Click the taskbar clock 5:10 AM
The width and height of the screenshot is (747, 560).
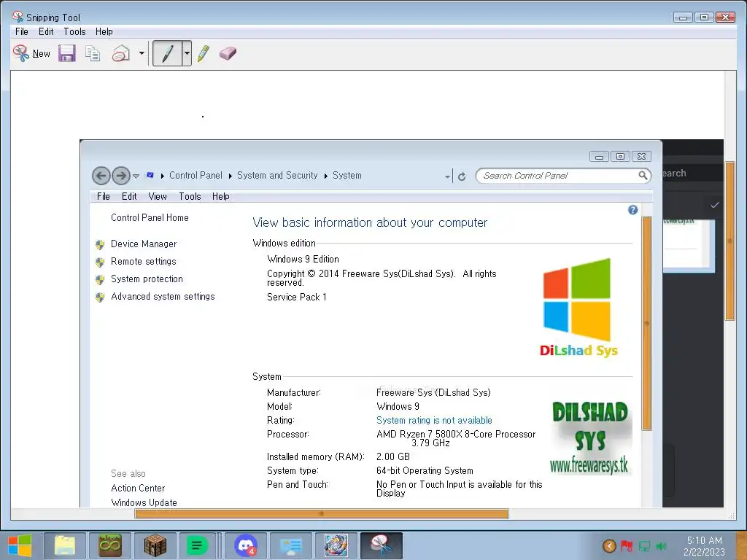tap(704, 540)
